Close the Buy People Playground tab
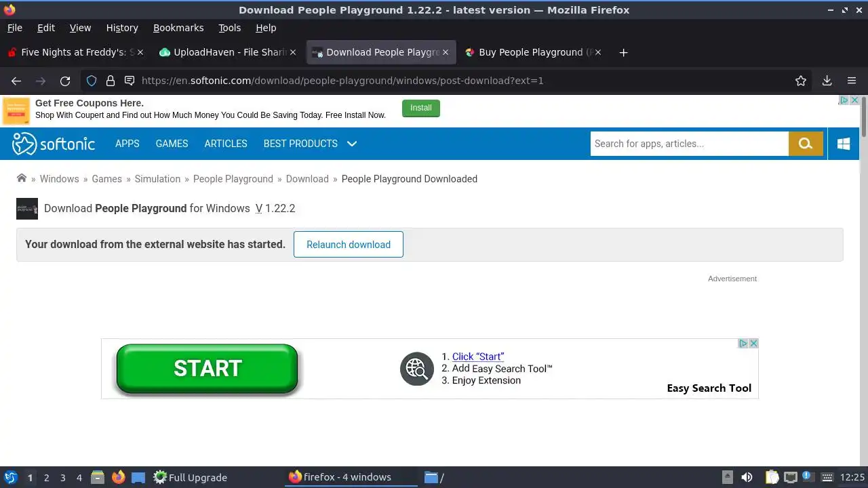This screenshot has height=488, width=868. [x=597, y=52]
